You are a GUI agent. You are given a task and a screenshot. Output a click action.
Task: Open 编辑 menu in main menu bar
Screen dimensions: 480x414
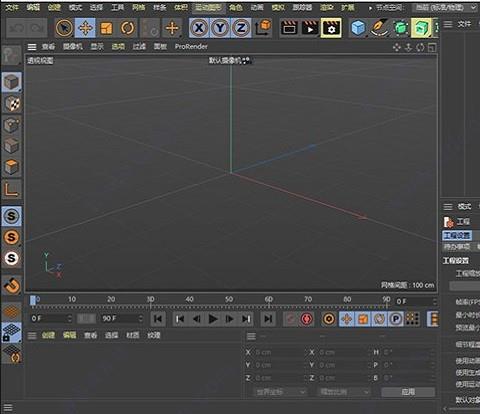[33, 7]
